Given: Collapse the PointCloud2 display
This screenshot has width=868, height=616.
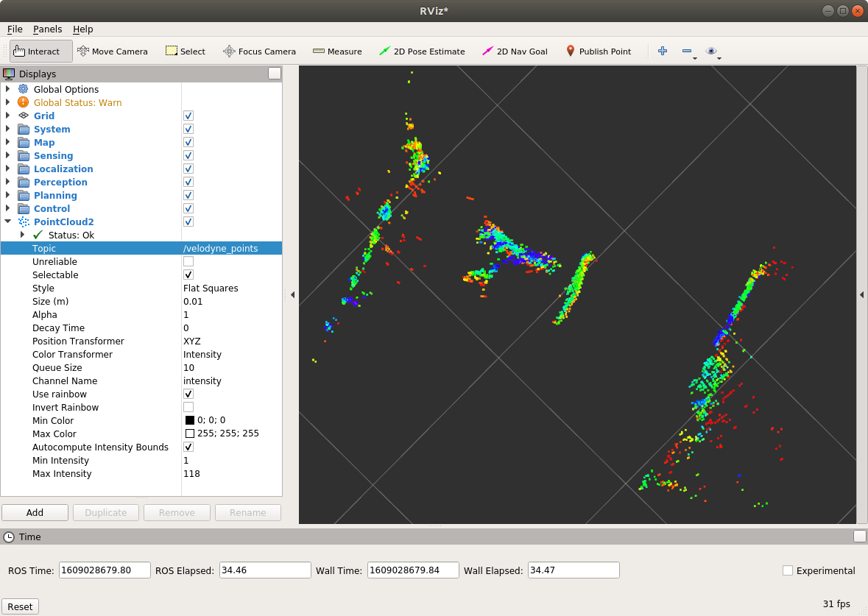Looking at the screenshot, I should tap(8, 222).
